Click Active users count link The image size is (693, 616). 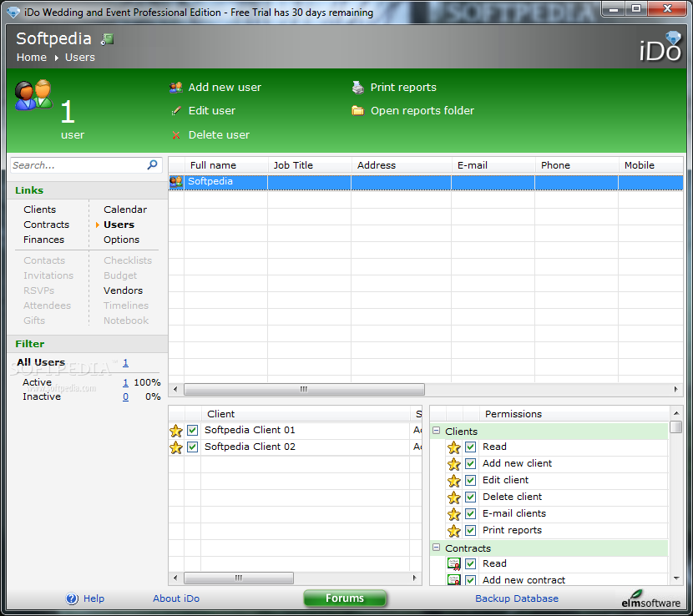(125, 382)
